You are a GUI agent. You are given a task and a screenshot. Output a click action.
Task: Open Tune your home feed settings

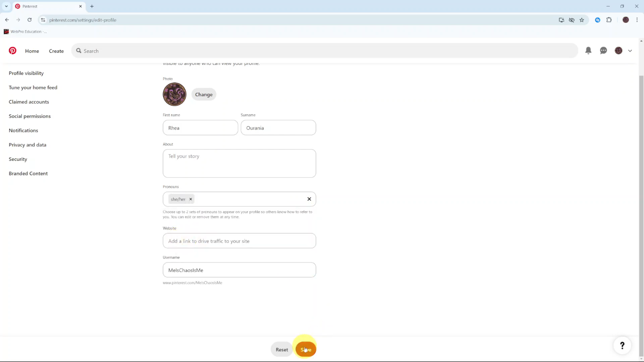coord(33,87)
